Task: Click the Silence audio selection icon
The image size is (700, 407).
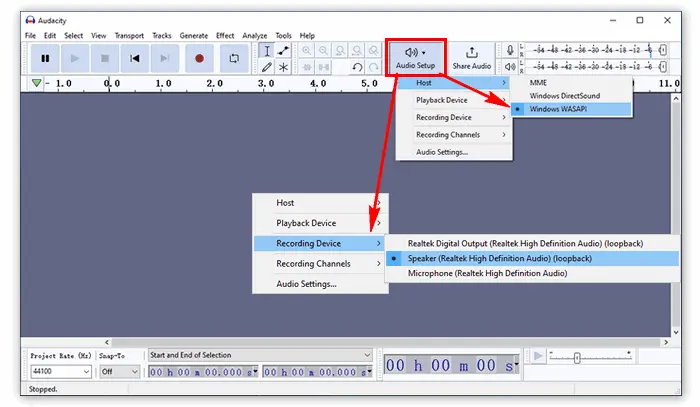Action: (324, 67)
